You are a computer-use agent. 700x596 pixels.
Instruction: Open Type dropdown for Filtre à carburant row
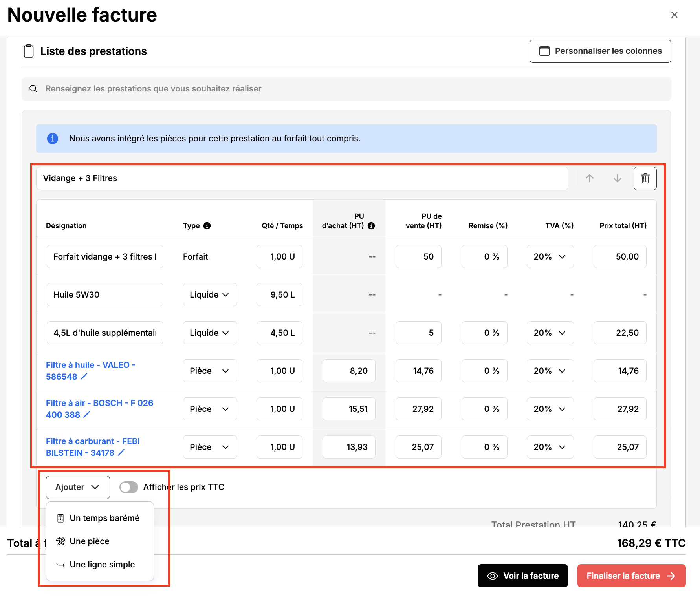(x=210, y=447)
